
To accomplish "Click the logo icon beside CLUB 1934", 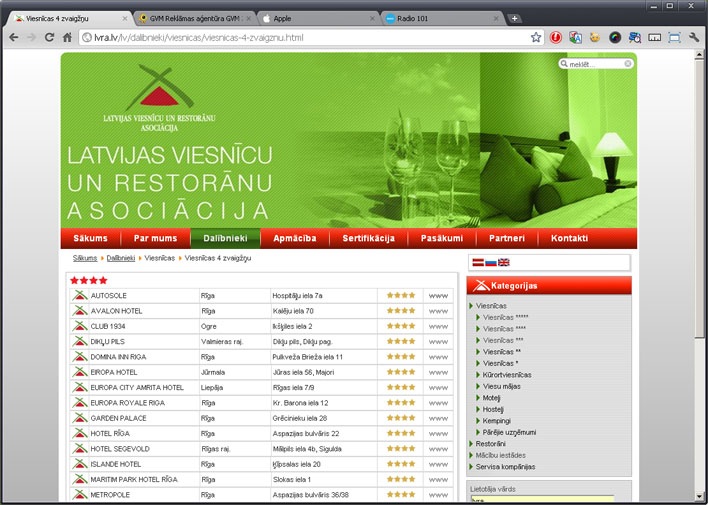I will pyautogui.click(x=80, y=326).
